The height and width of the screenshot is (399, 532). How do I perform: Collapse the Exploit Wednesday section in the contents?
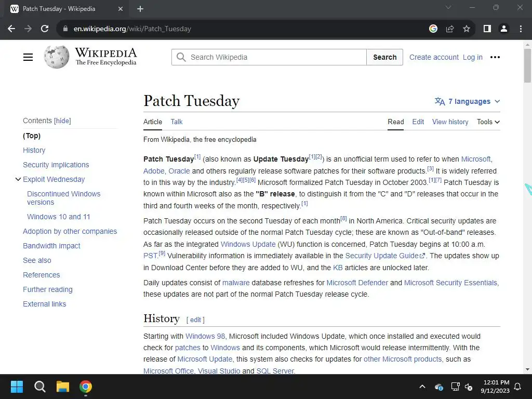coord(18,179)
